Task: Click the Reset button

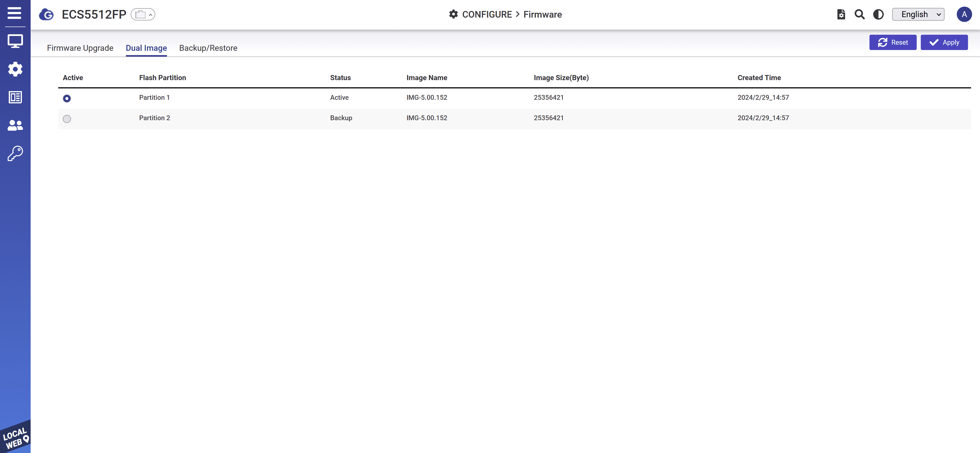Action: click(x=892, y=43)
